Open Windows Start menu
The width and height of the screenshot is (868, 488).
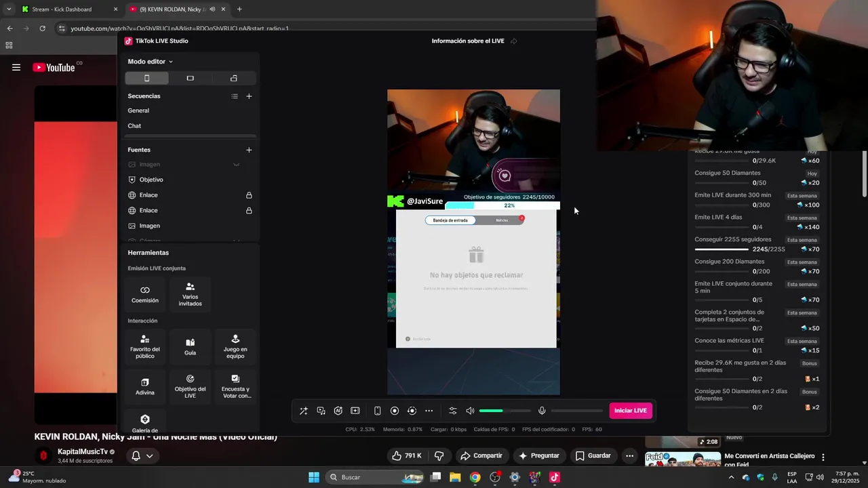pyautogui.click(x=314, y=477)
